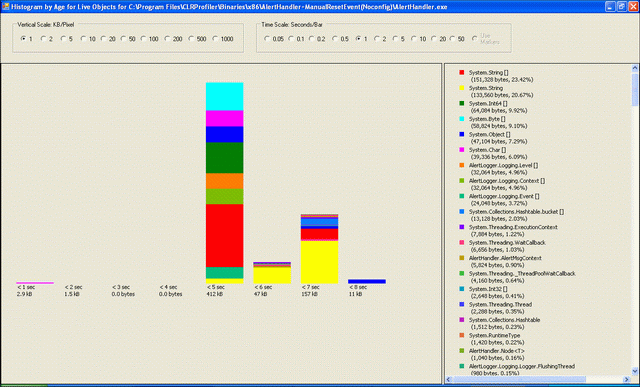Click the '< 7 sec' 157 kB label
Viewport: 640px width, 387px height.
tap(310, 290)
